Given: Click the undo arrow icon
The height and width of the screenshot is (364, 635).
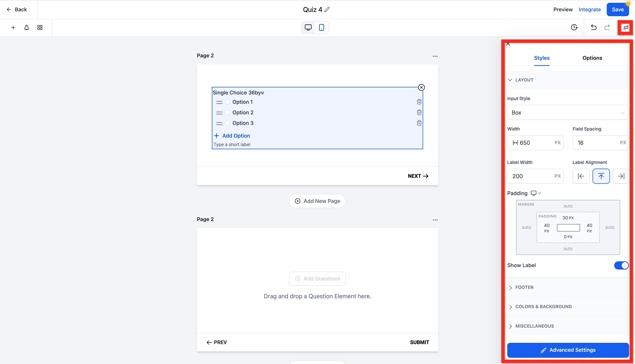Looking at the screenshot, I should click(593, 27).
